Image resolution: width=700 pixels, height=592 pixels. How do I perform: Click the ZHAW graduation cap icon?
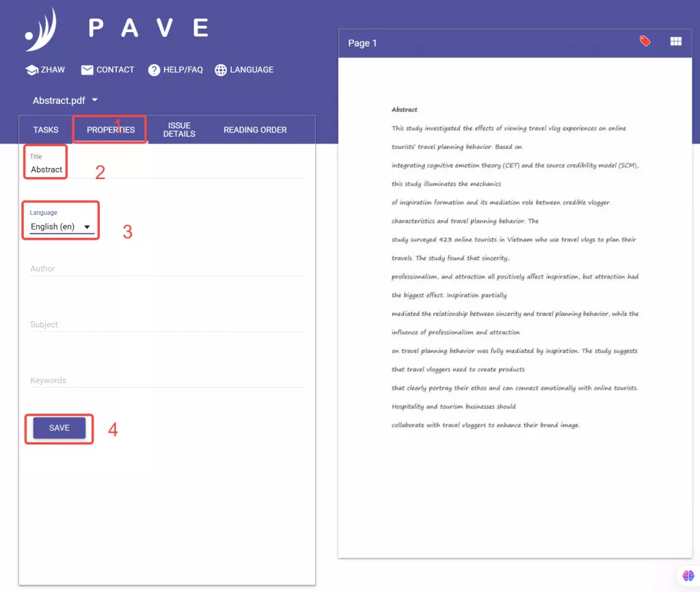pos(31,70)
